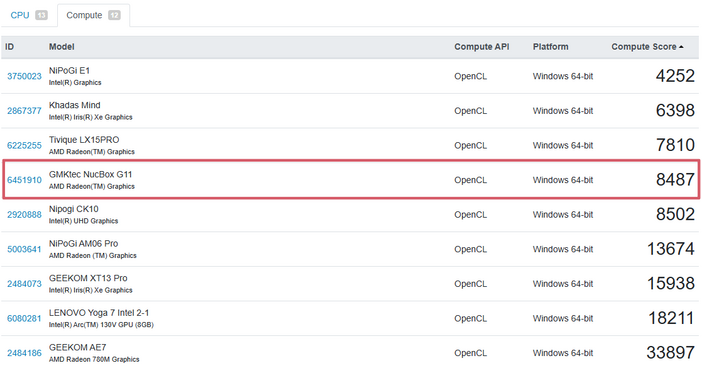This screenshot has width=702, height=368.
Task: Open result ID 2920888
Action: 24,214
